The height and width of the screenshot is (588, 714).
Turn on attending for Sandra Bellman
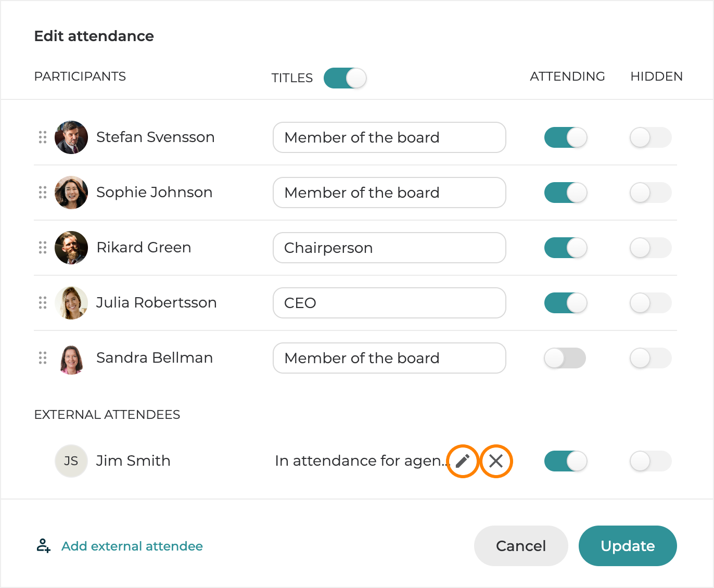tap(565, 358)
